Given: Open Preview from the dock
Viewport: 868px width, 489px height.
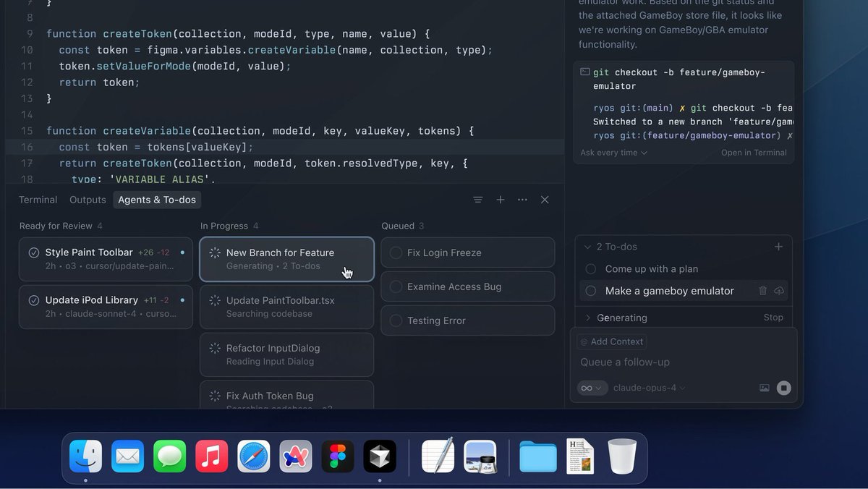Looking at the screenshot, I should (x=480, y=456).
